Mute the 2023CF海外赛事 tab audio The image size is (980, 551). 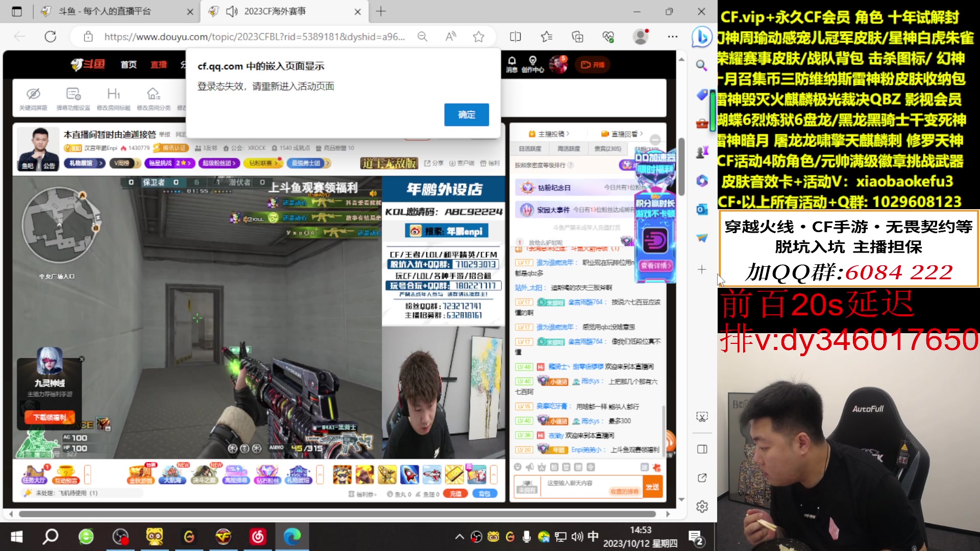[232, 11]
